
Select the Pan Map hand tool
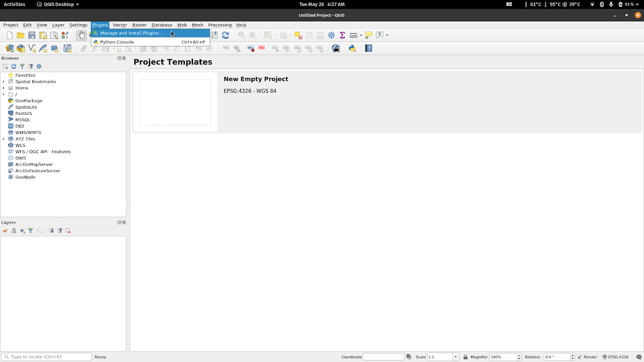(81, 35)
